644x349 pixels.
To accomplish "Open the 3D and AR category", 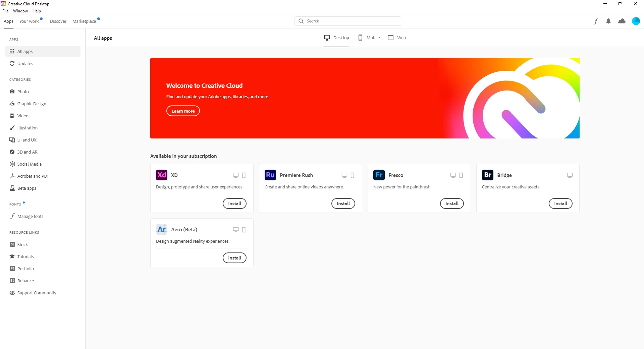I will (43, 152).
